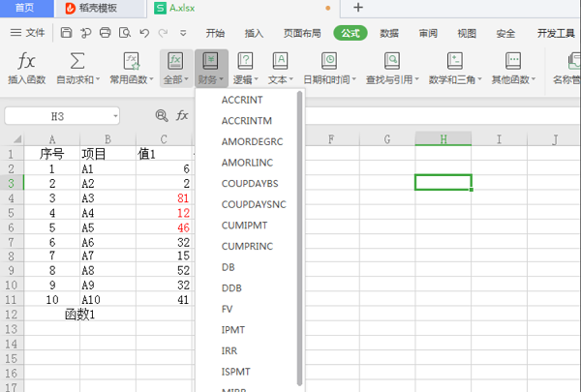
Task: Open new tab with plus icon
Action: 358,8
